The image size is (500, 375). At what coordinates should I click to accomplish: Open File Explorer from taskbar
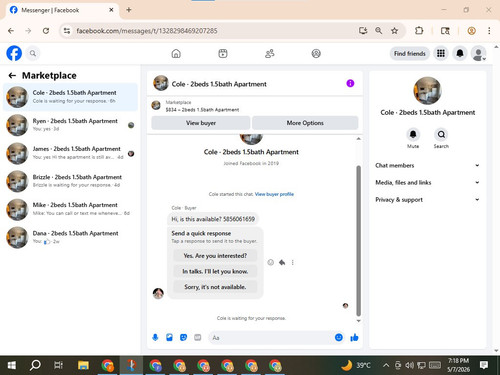pos(83,365)
